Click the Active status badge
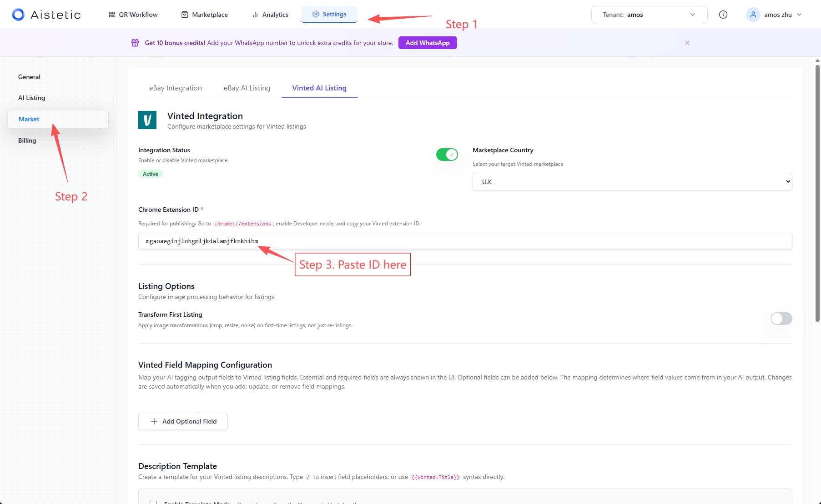This screenshot has height=504, width=821. 151,174
